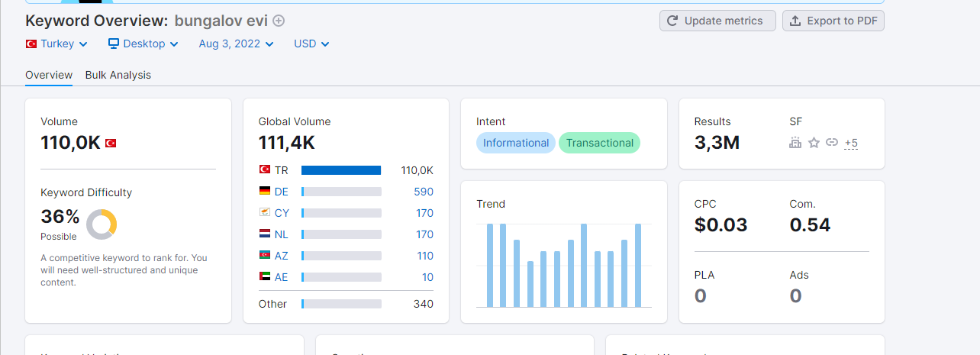The width and height of the screenshot is (980, 355).
Task: Open the Turkey country dropdown
Action: click(x=57, y=44)
